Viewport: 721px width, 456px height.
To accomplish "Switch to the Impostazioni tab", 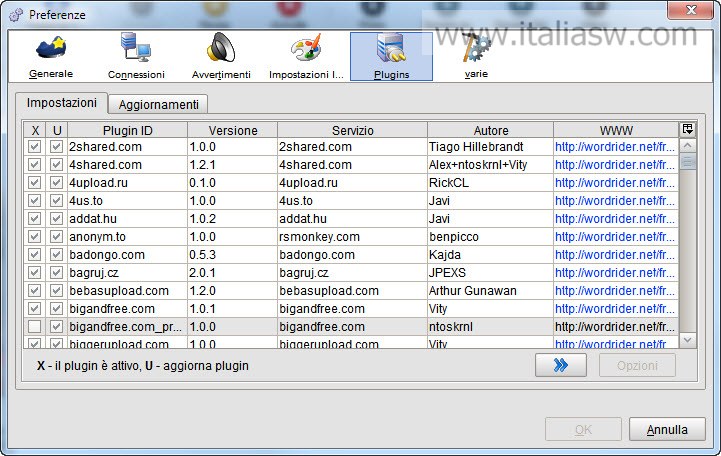I will coord(62,103).
